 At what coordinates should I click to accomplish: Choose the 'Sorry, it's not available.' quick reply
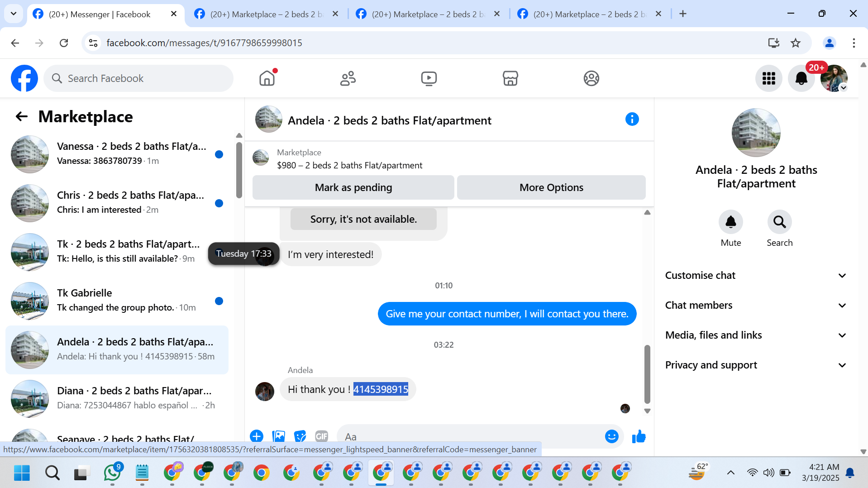363,219
